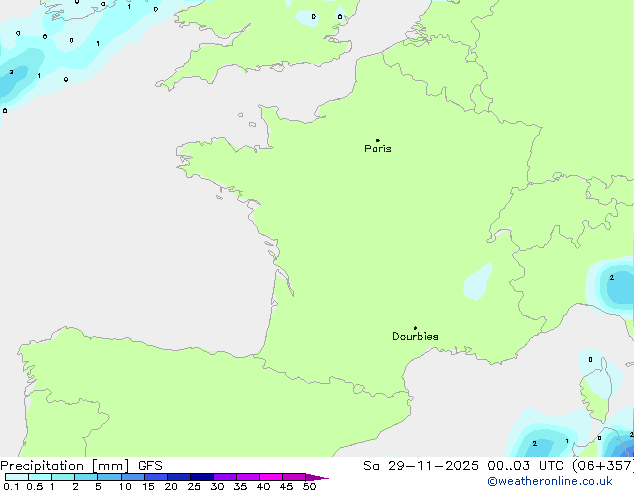Click the legend scale label '50'
Screen dimensions: 634x490
point(309,486)
